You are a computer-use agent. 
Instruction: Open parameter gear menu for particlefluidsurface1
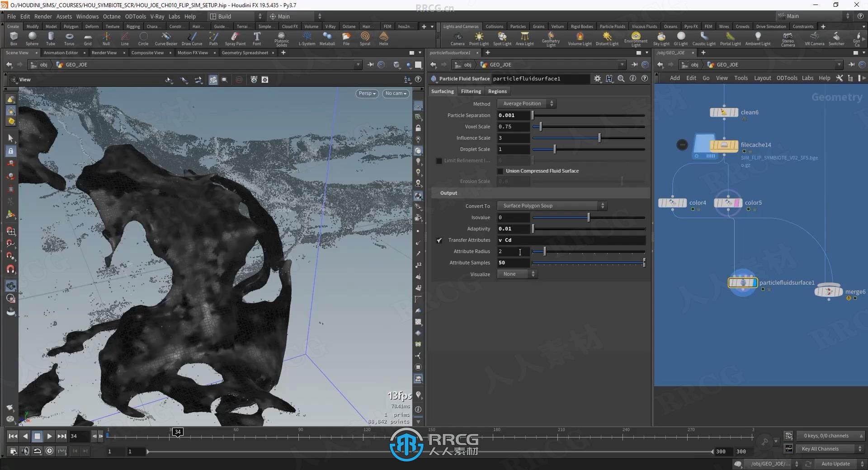pyautogui.click(x=598, y=79)
